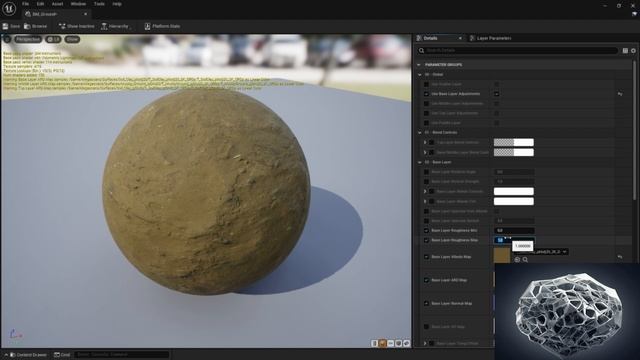The image size is (640, 360).
Task: Open the File menu
Action: pyautogui.click(x=25, y=4)
